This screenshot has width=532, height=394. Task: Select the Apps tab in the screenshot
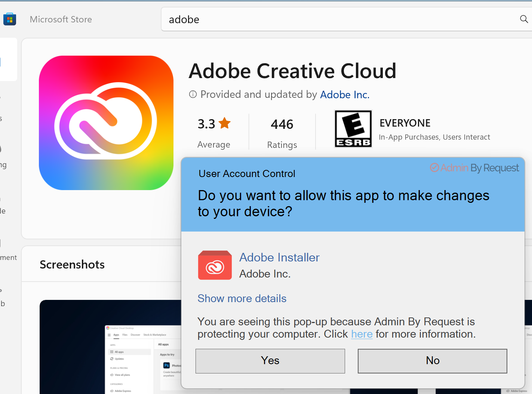[x=116, y=335]
